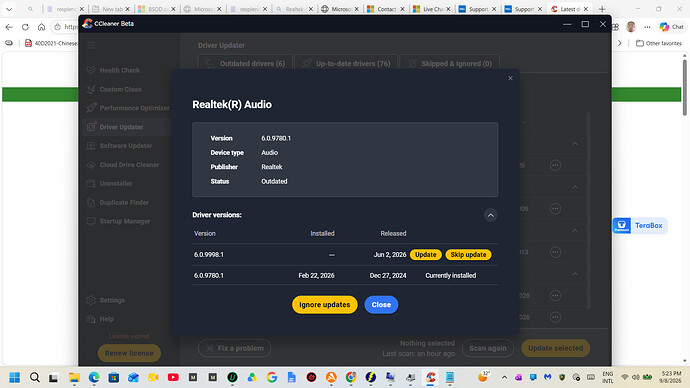The height and width of the screenshot is (388, 690).
Task: Select release date Jun 2, 2026
Action: click(x=390, y=255)
